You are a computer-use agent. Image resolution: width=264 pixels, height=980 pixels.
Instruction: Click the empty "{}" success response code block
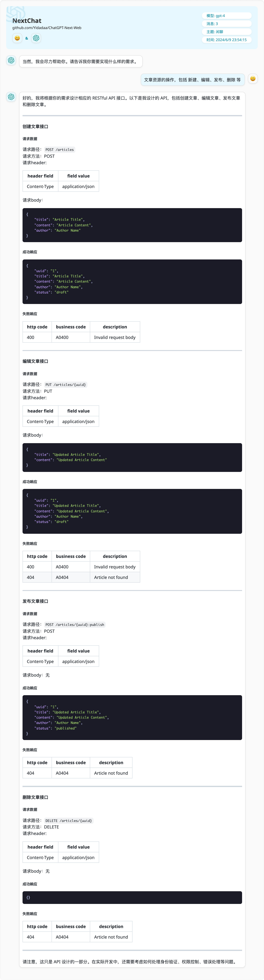coord(132,897)
